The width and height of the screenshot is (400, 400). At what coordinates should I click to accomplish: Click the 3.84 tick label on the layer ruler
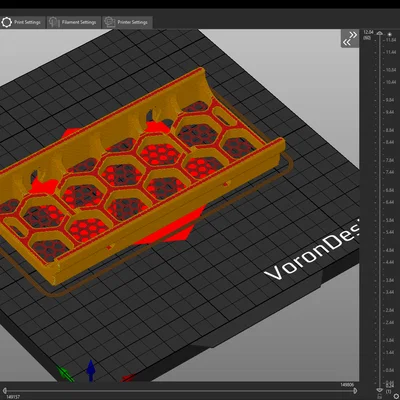[390, 280]
